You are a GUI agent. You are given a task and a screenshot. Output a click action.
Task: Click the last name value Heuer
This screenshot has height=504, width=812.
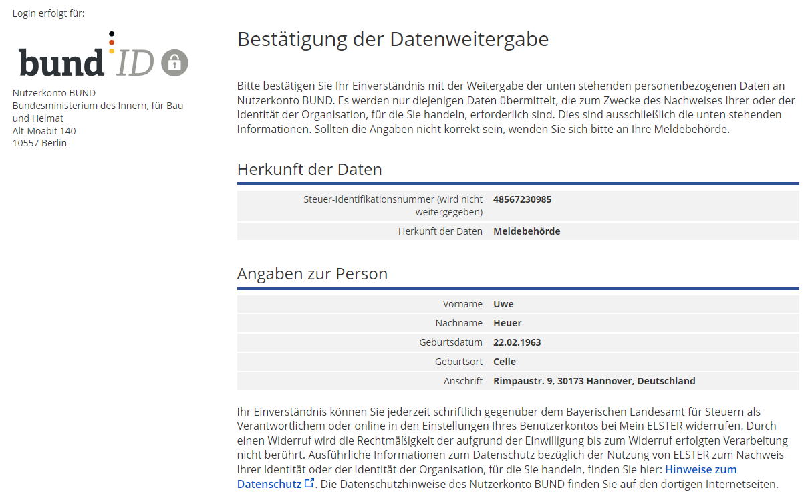(x=507, y=323)
